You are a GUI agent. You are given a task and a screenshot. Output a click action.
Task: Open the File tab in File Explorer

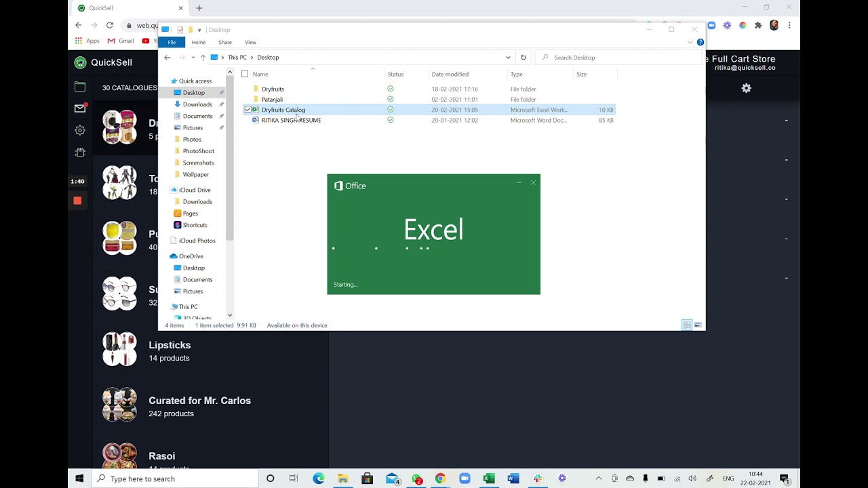tap(172, 42)
